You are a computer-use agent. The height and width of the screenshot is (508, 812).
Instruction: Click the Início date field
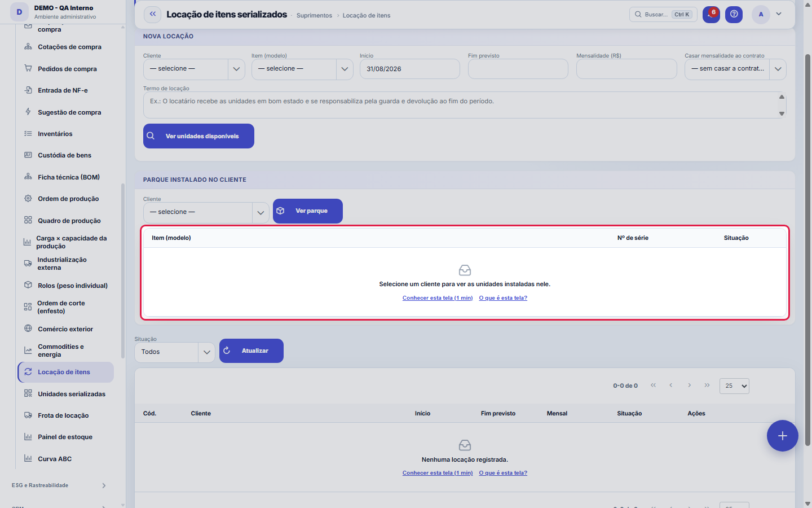[x=410, y=69]
